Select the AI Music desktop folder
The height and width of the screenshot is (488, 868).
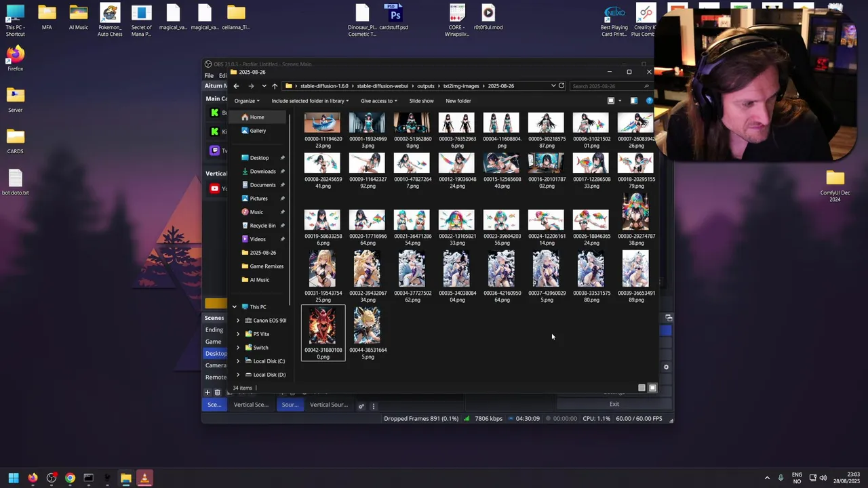78,17
